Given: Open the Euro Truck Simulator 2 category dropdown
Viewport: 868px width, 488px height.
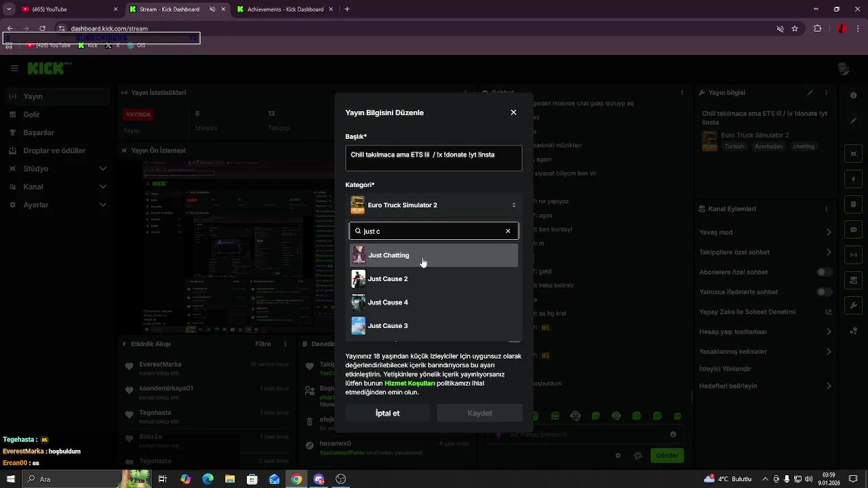Looking at the screenshot, I should point(433,205).
